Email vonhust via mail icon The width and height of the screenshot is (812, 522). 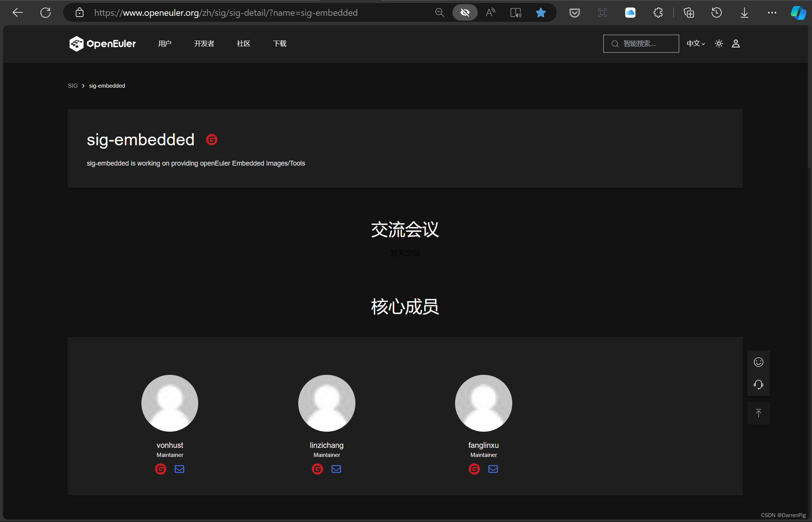179,469
